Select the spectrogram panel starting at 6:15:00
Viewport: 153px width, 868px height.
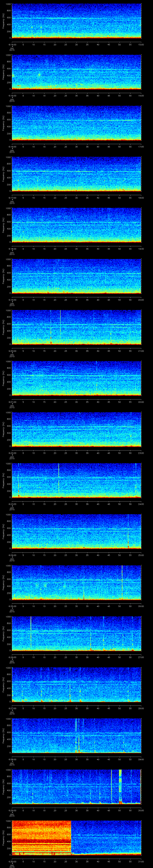[x=76, y=72]
